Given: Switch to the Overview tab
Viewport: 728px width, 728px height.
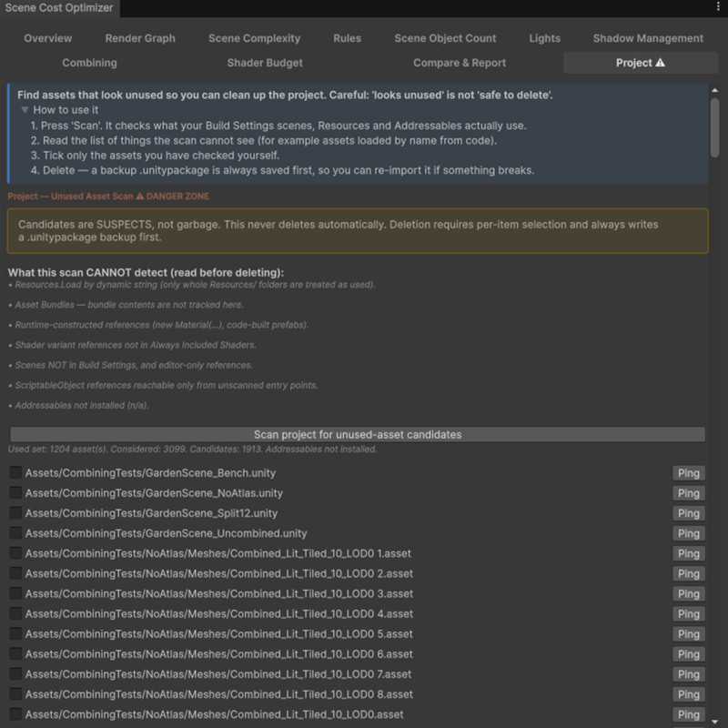Looking at the screenshot, I should [48, 38].
